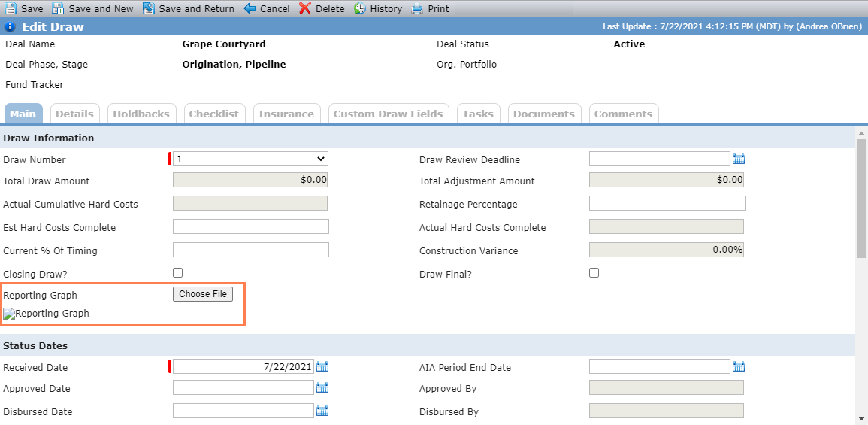Expand the Draw Number dropdown

pos(251,159)
